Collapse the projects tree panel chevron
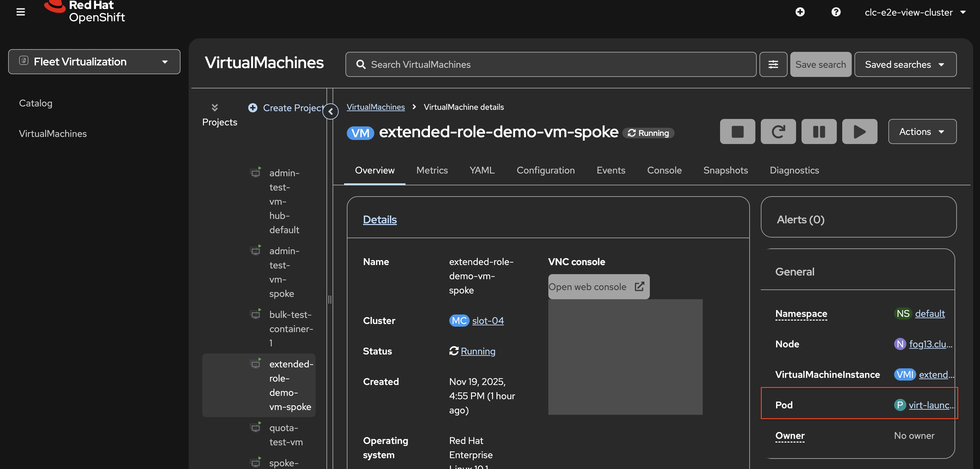The height and width of the screenshot is (469, 980). [330, 111]
